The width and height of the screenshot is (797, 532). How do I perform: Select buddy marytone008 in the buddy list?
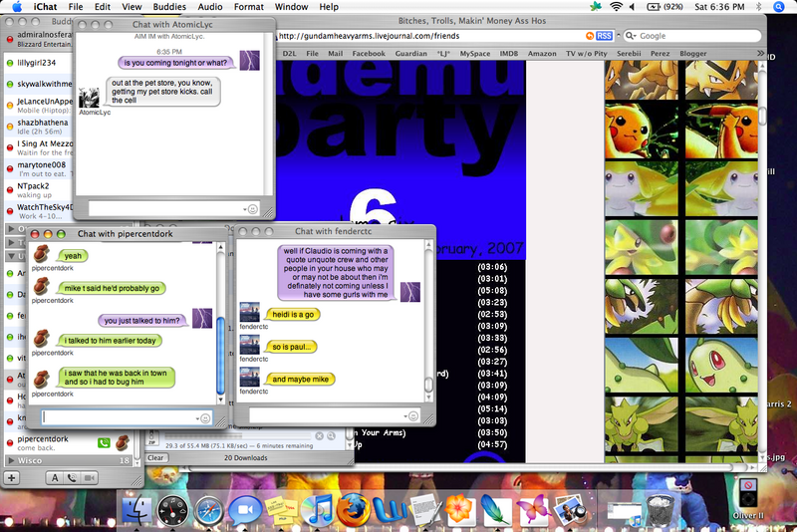[x=39, y=168]
